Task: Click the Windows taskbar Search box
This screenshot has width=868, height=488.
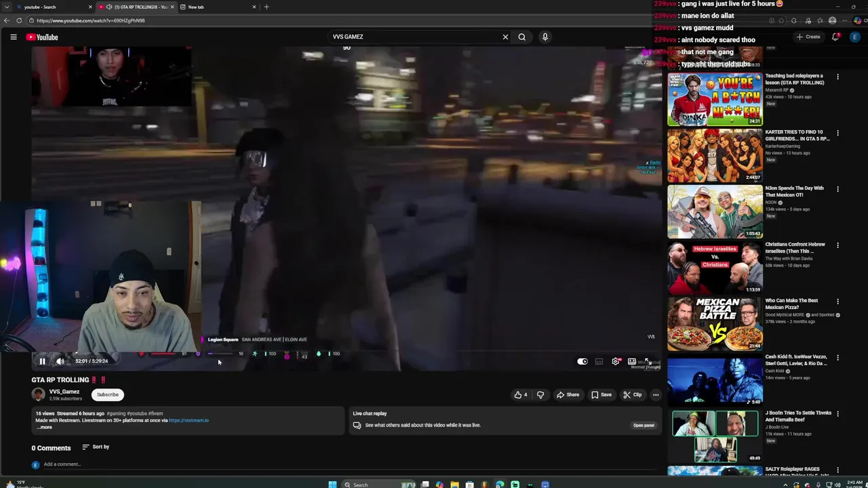Action: tap(378, 484)
